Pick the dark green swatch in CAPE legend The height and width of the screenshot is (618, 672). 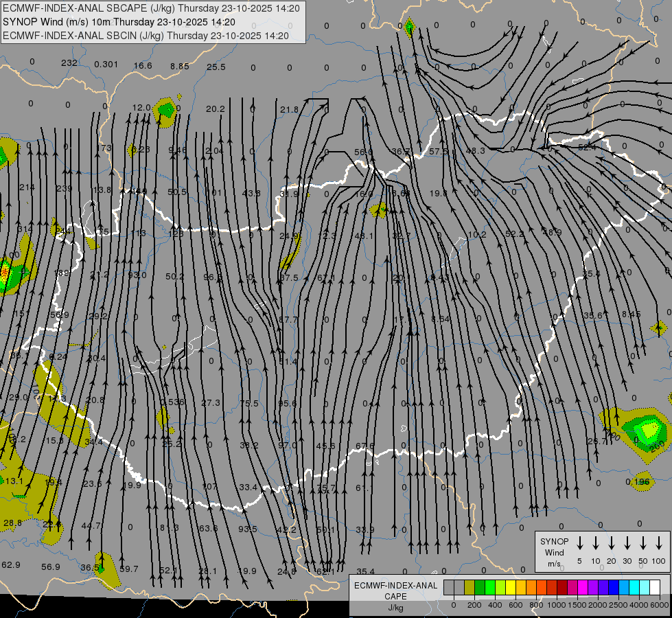point(480,587)
